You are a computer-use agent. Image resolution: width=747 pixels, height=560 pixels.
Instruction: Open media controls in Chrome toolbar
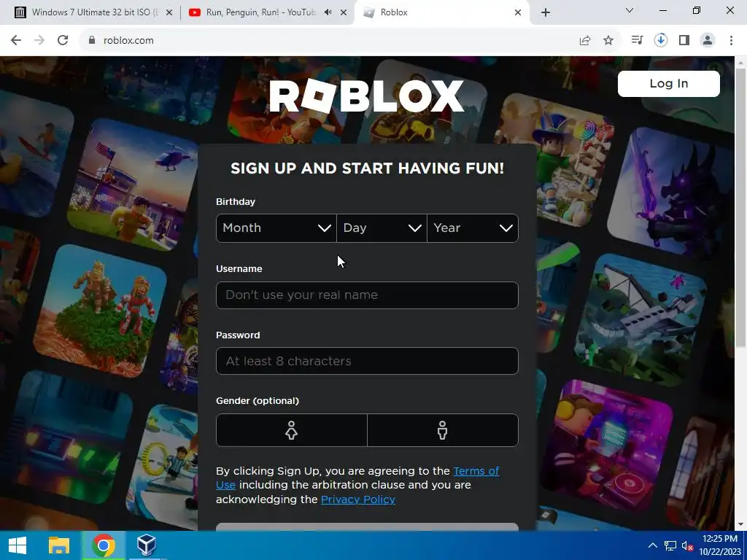[x=637, y=41]
